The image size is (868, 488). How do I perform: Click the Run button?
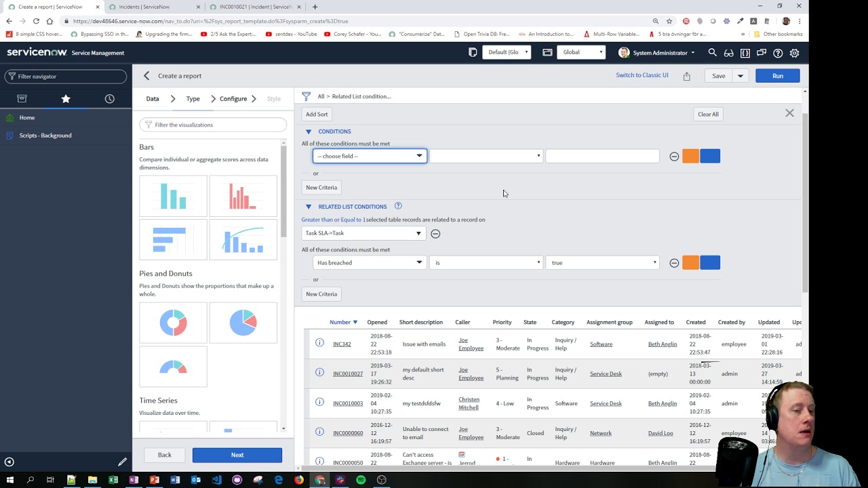click(x=778, y=76)
